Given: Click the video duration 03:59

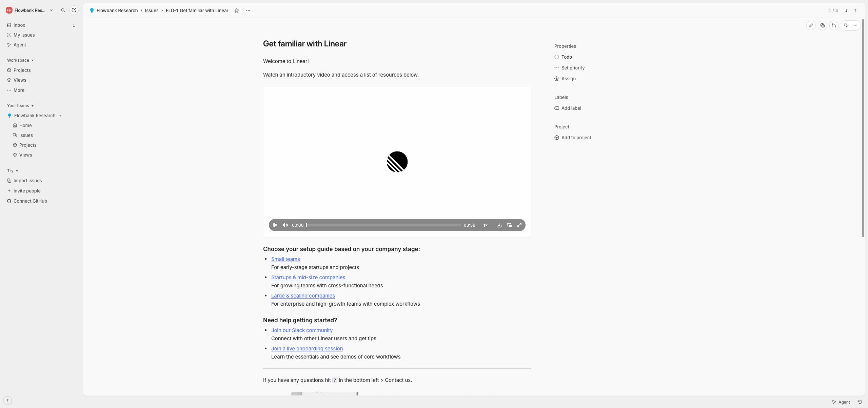Looking at the screenshot, I should 469,225.
